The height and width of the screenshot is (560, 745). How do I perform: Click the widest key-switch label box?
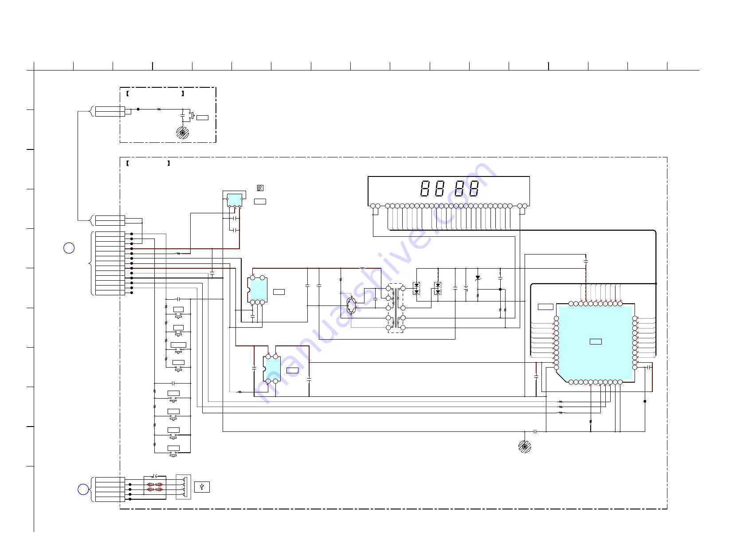(178, 345)
